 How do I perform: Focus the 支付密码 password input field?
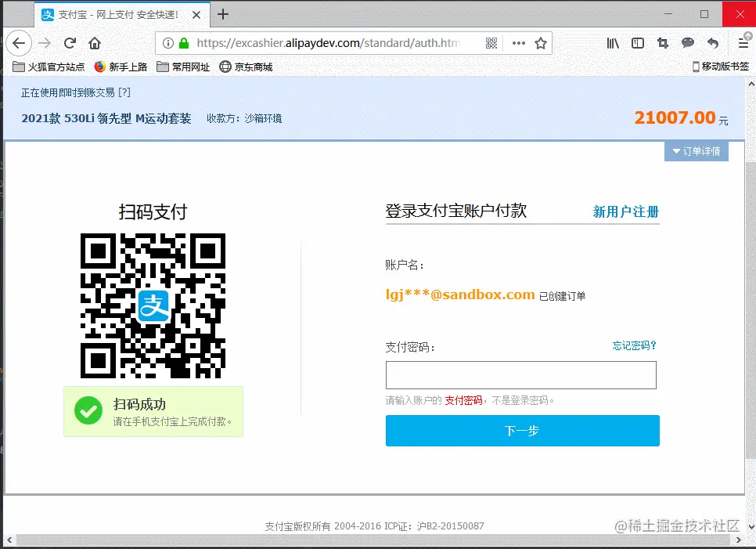click(x=521, y=375)
